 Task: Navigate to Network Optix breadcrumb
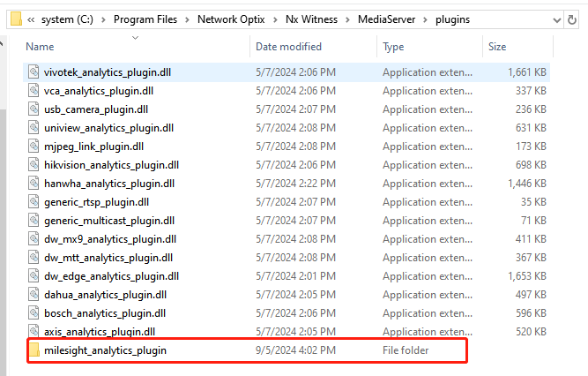tap(231, 19)
